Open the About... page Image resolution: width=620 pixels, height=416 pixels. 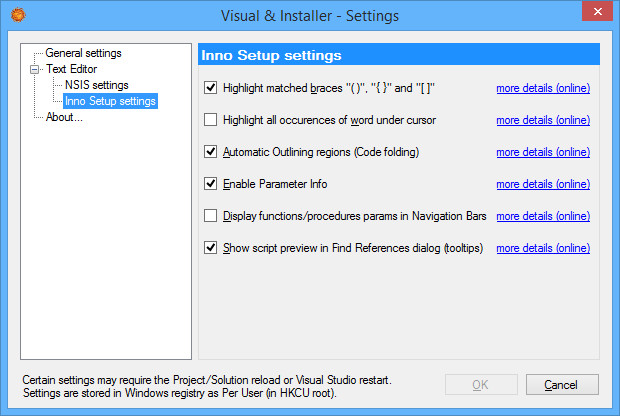tap(64, 117)
